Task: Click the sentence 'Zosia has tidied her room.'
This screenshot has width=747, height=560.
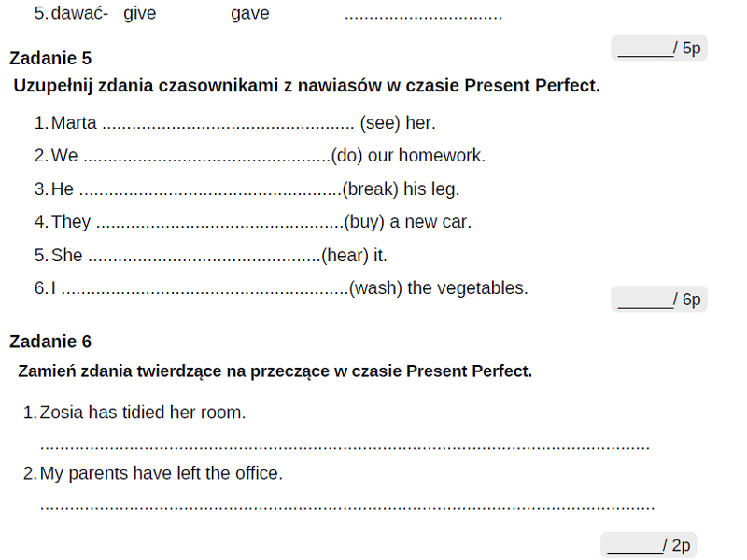Action: (x=143, y=413)
